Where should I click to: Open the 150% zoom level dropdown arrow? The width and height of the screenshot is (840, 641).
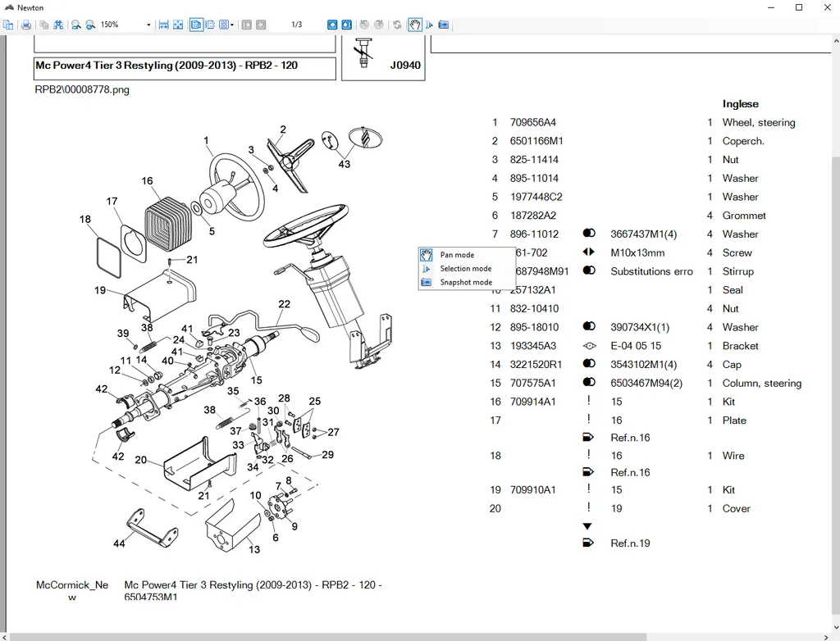coord(148,25)
